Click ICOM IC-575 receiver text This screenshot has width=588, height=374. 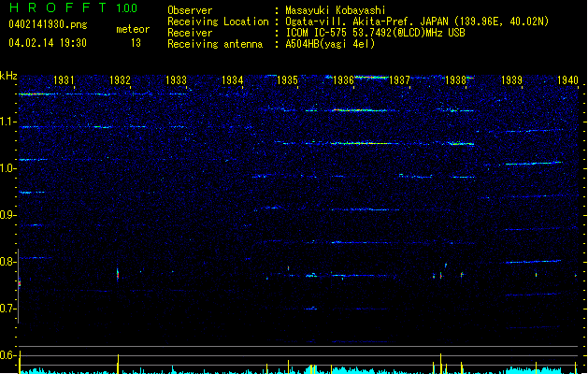tap(375, 33)
